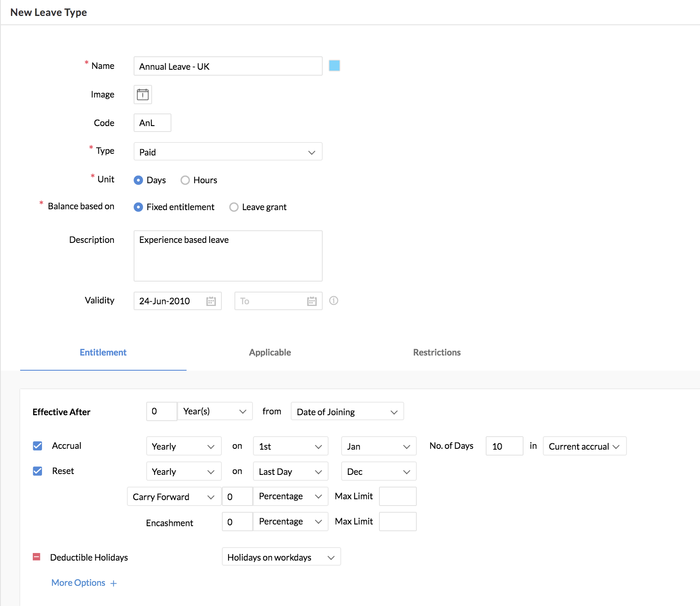Open the Restrictions tab
Viewport: 700px width, 606px height.
click(x=437, y=353)
